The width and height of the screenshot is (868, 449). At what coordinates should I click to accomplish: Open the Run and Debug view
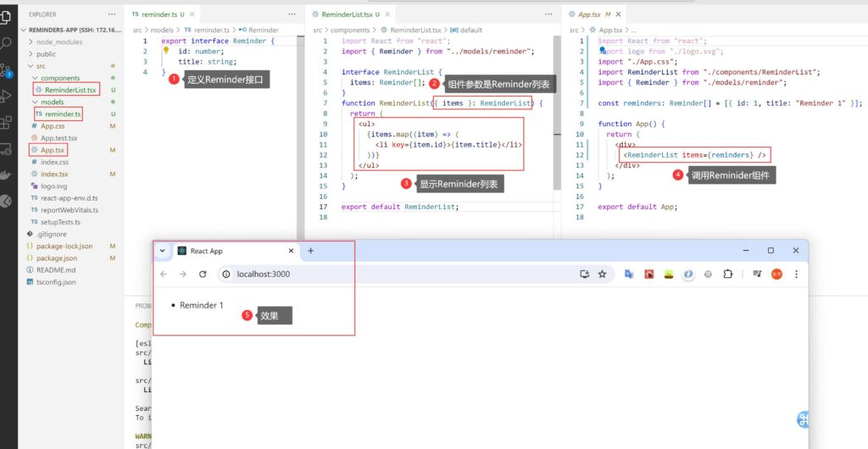coord(6,97)
